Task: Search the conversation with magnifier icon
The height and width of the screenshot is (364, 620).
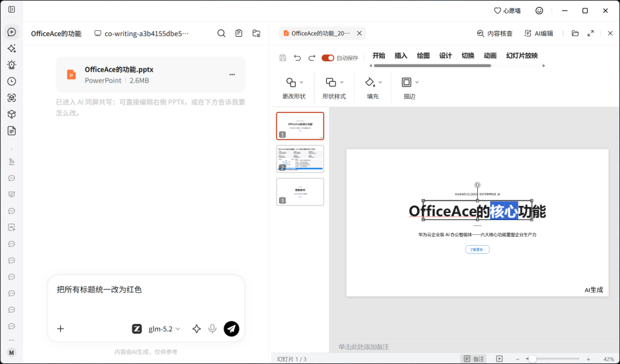Action: tap(222, 34)
